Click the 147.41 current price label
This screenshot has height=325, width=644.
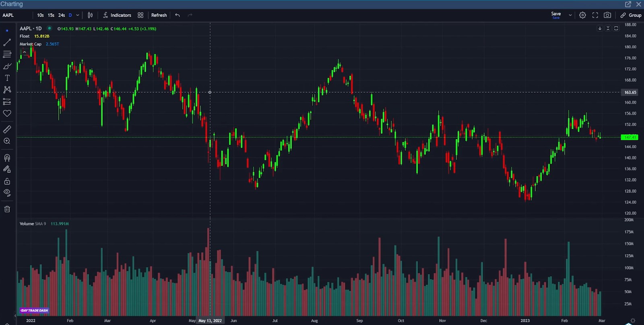click(630, 137)
